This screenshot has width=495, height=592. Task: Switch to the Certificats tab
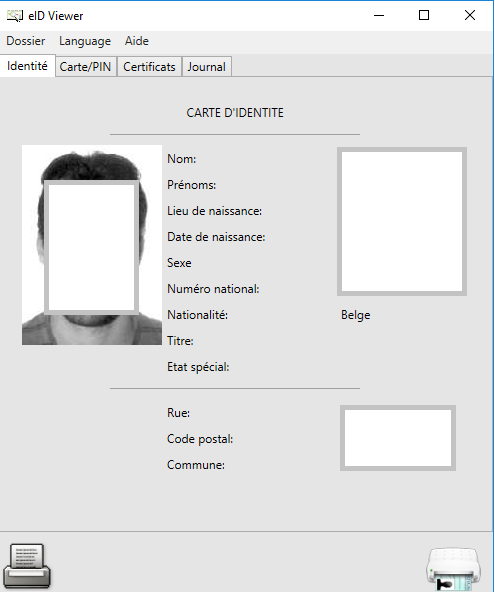[x=150, y=67]
